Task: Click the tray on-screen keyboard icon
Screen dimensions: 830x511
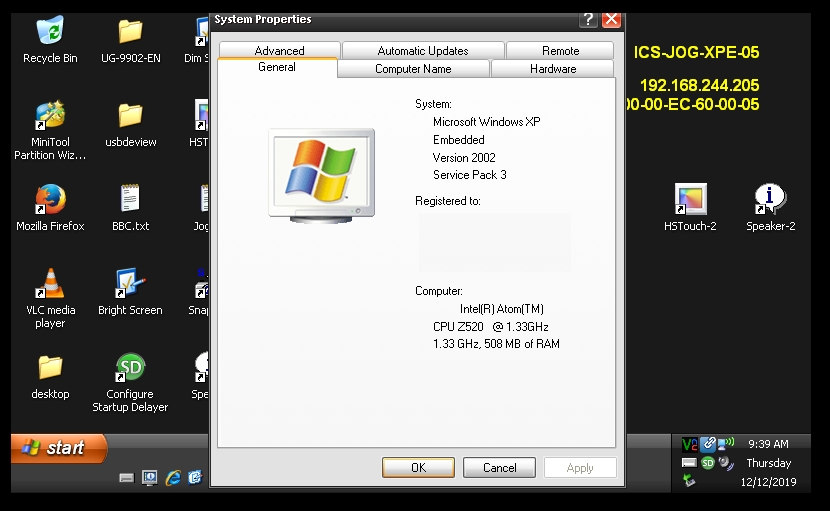Action: 689,463
